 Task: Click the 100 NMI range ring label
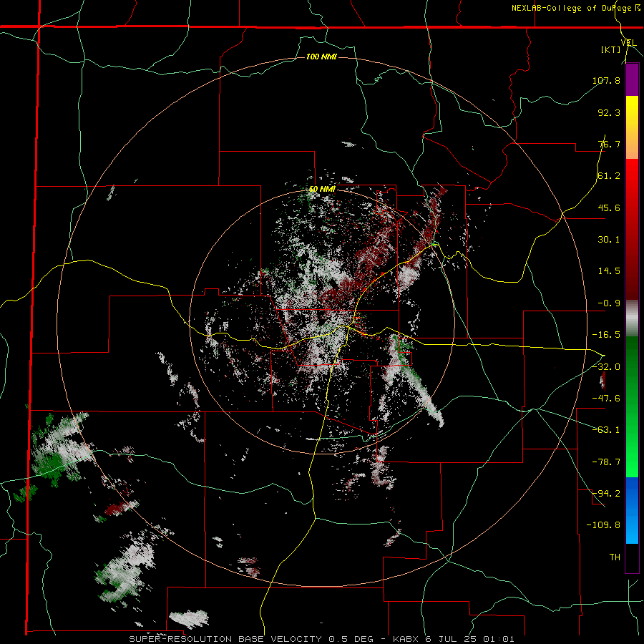(321, 57)
